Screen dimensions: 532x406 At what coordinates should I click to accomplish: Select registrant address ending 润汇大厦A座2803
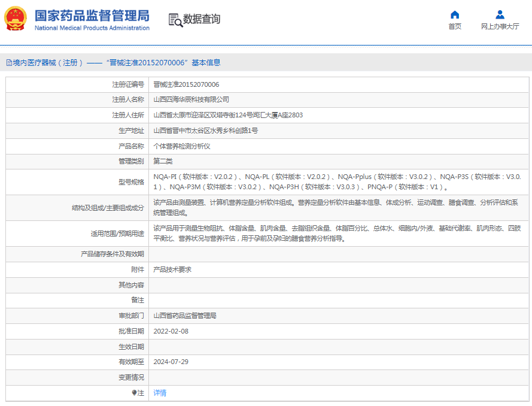pos(228,115)
